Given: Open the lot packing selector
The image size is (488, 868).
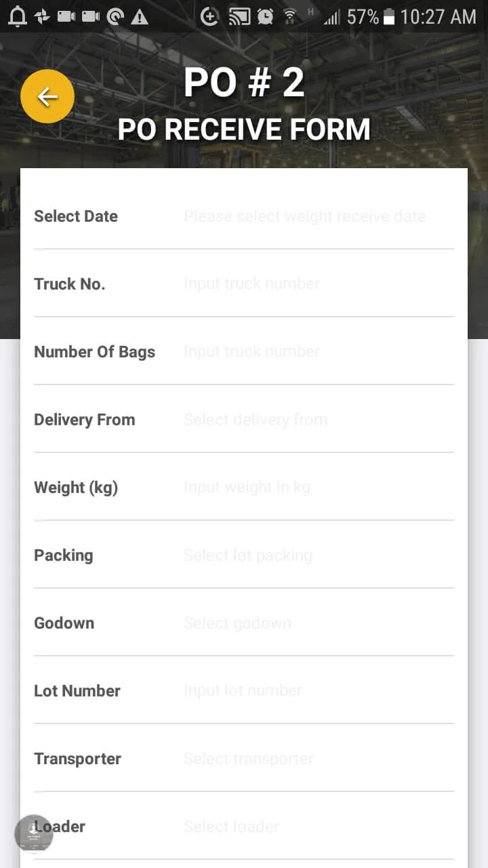Looking at the screenshot, I should coord(305,555).
